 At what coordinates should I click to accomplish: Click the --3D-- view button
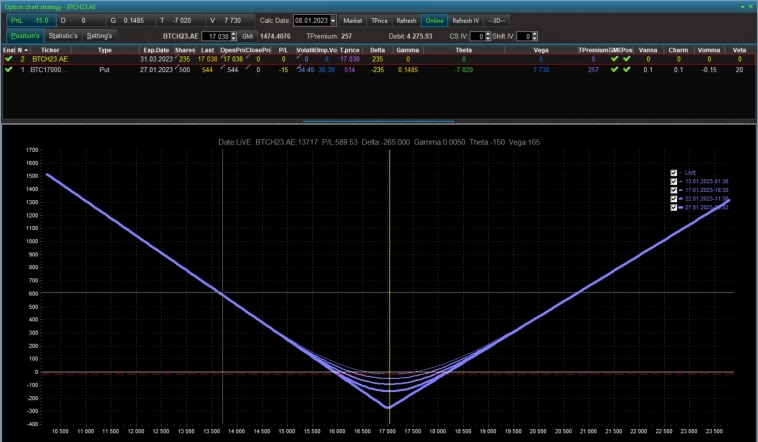496,21
